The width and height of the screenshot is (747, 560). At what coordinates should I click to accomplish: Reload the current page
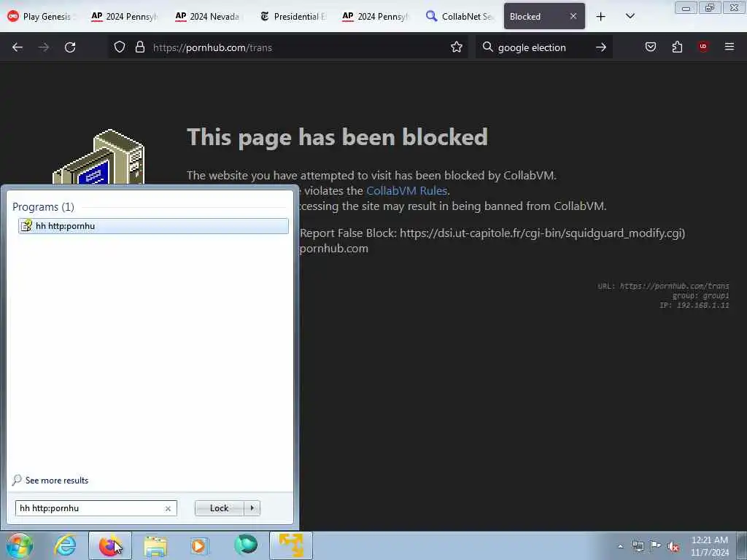(70, 47)
